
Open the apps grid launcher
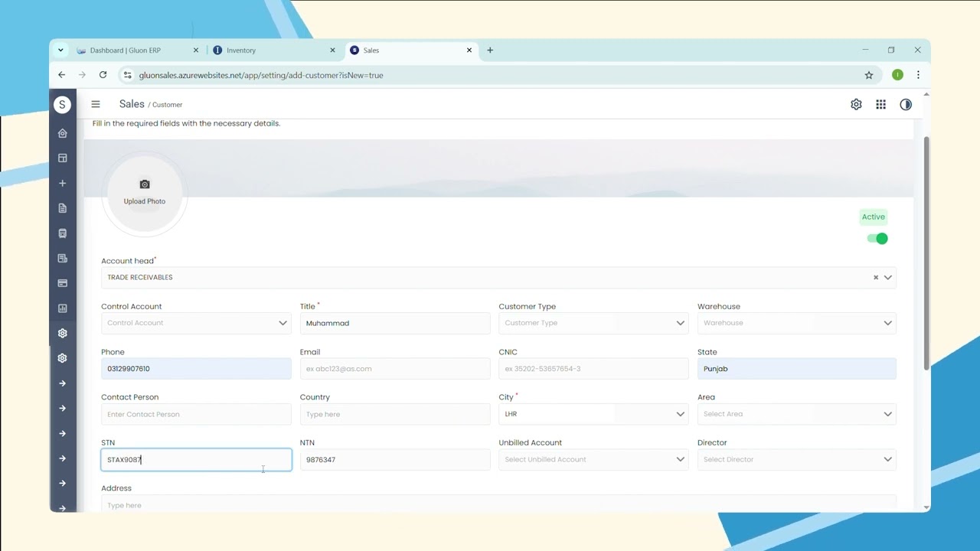881,105
